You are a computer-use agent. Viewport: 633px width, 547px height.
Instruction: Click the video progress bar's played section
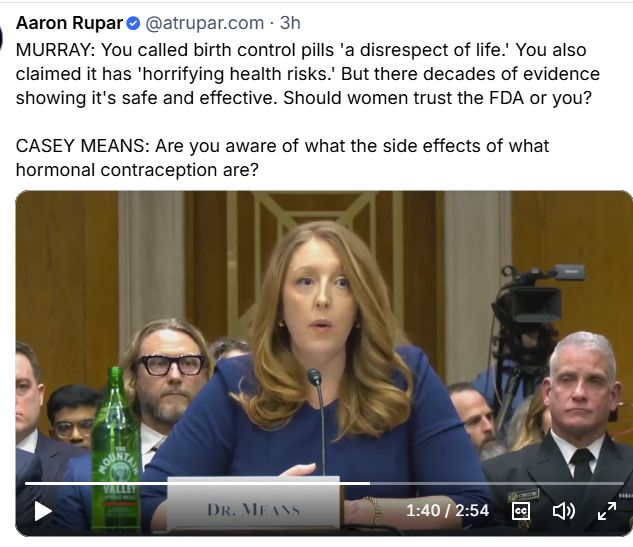pyautogui.click(x=197, y=483)
